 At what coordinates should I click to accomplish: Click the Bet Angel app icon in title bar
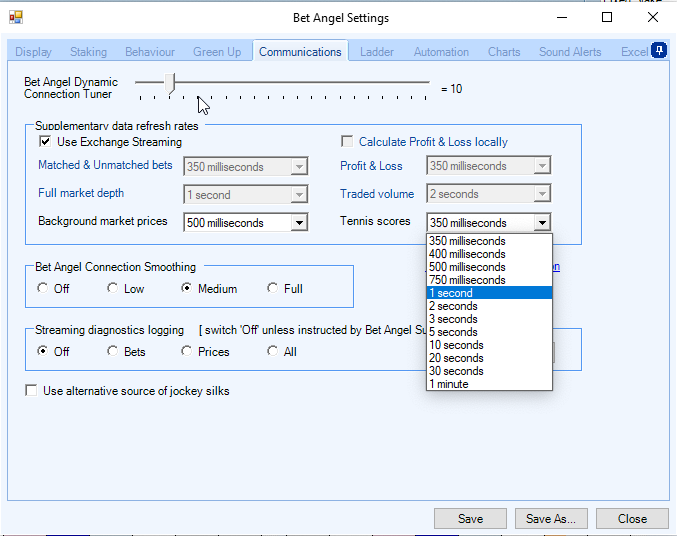[x=16, y=17]
